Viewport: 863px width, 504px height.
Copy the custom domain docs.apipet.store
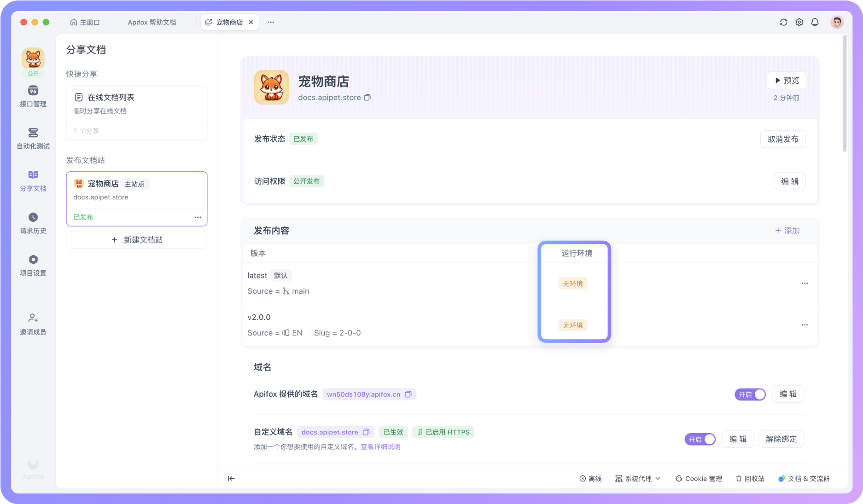[366, 432]
